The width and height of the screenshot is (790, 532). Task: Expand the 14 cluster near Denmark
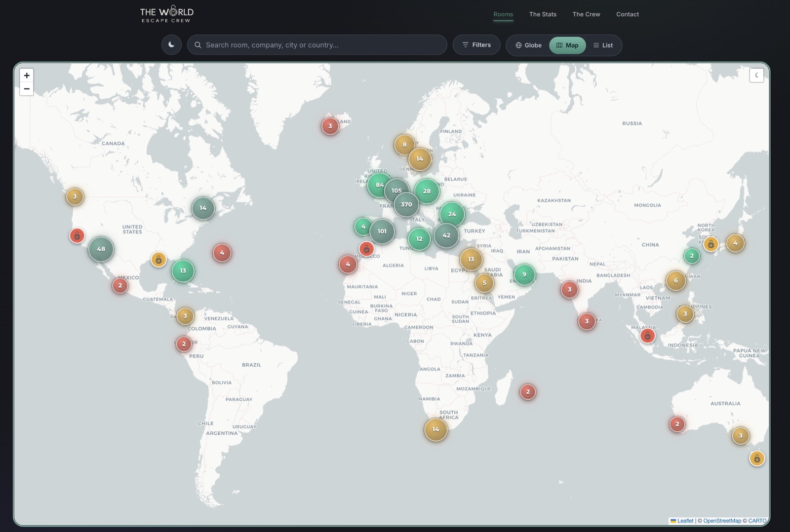click(x=420, y=159)
